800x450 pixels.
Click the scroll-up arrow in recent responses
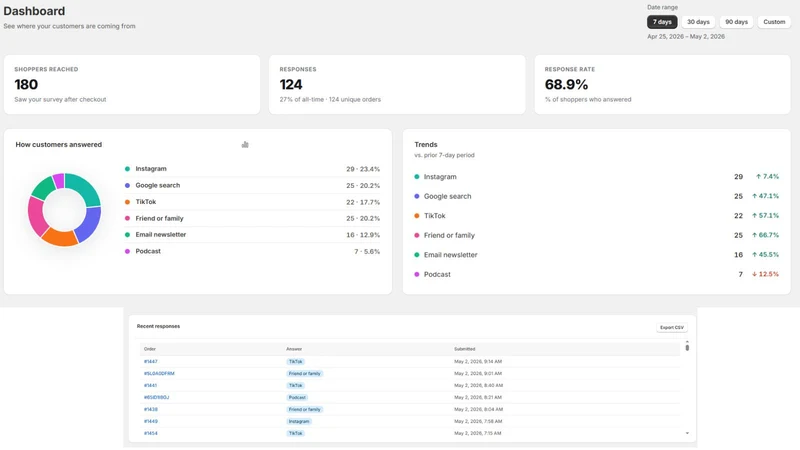pos(687,341)
